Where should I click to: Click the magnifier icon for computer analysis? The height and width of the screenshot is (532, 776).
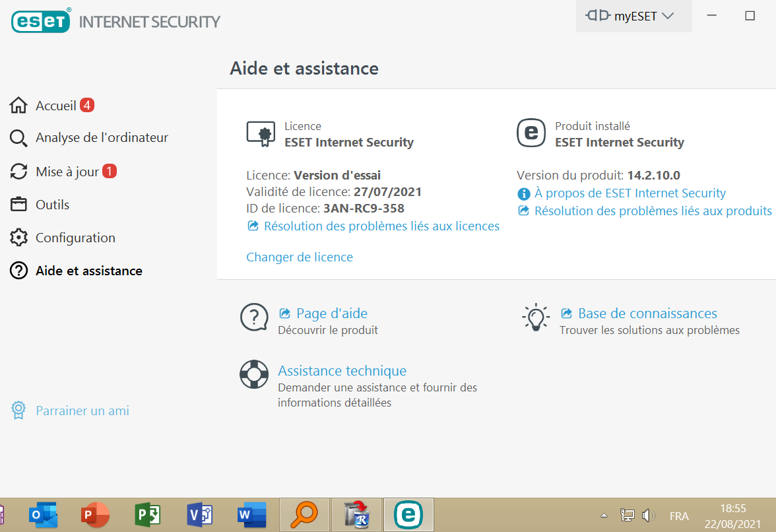[x=18, y=138]
